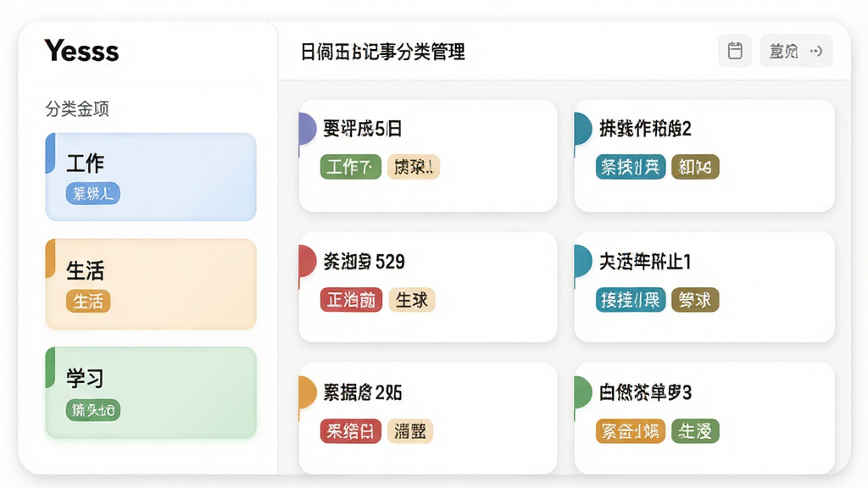Click the calendar icon in header

tap(735, 51)
